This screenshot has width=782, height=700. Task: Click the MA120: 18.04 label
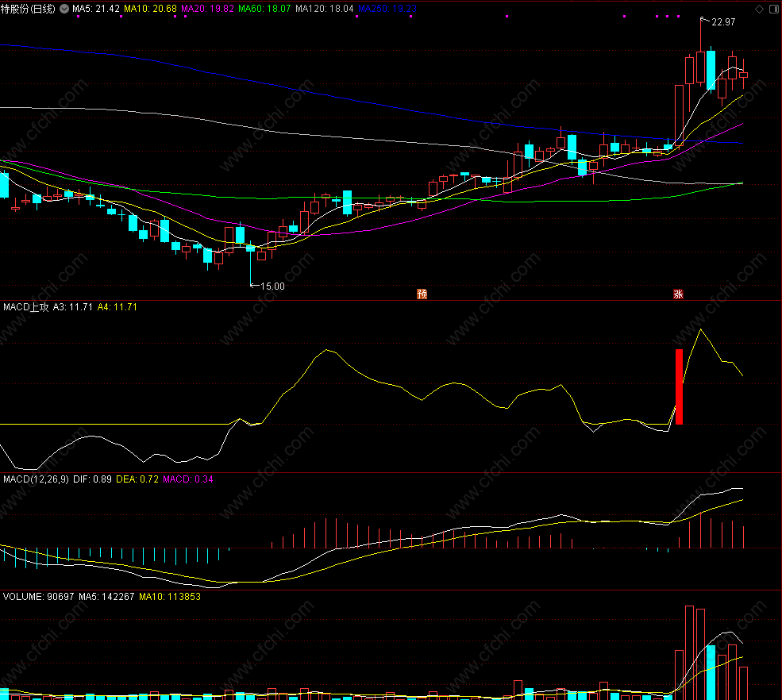pos(324,9)
